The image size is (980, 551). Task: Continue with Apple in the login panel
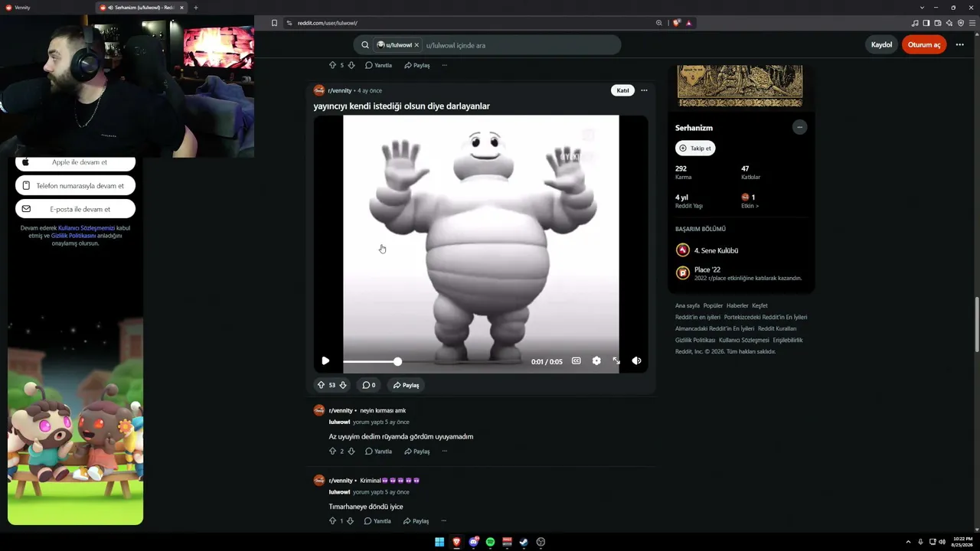[75, 162]
